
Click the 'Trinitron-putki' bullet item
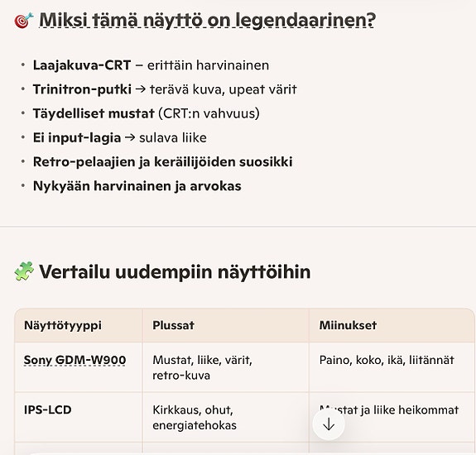tap(165, 89)
